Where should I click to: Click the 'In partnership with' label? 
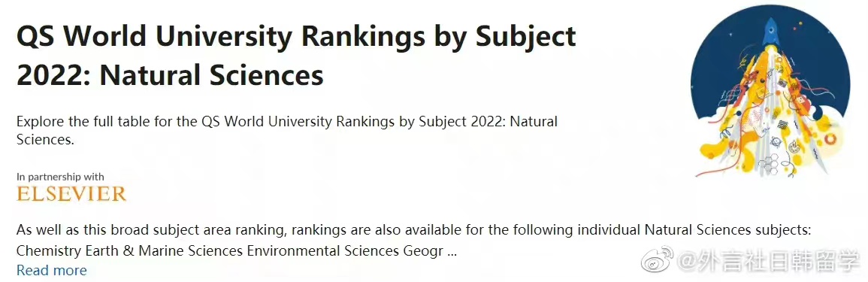[x=60, y=177]
